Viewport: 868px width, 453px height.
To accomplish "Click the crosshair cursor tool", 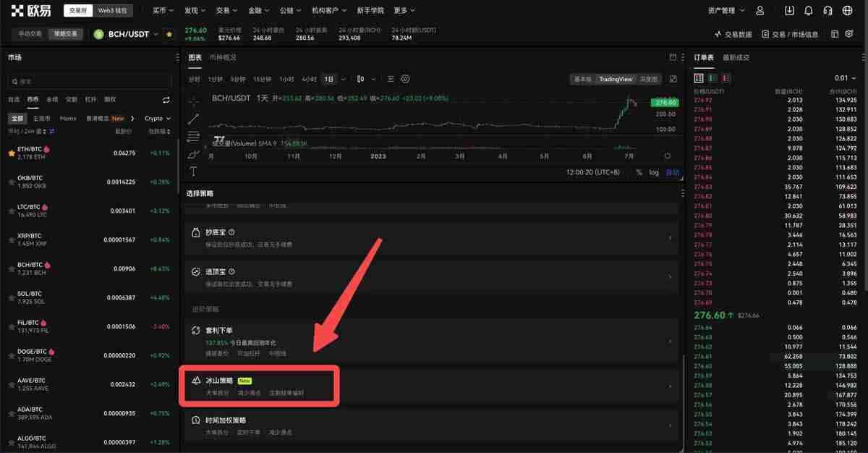I will coord(193,101).
